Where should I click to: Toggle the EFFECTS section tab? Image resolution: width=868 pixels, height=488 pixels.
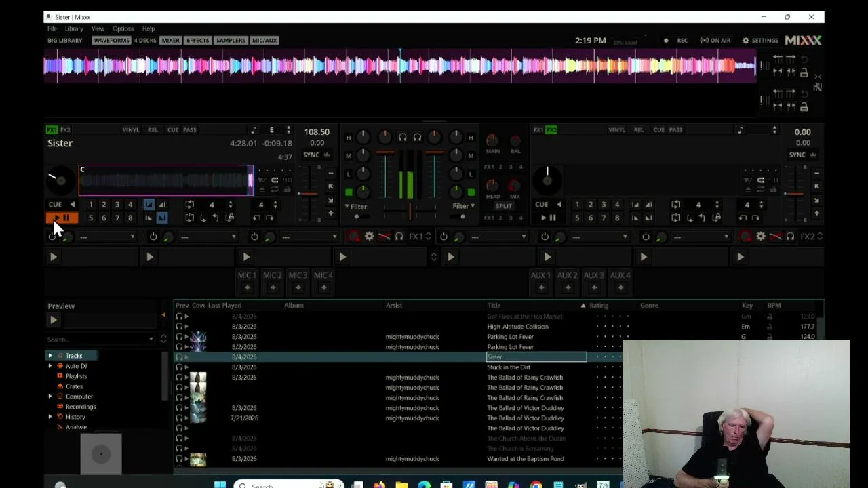pos(198,41)
